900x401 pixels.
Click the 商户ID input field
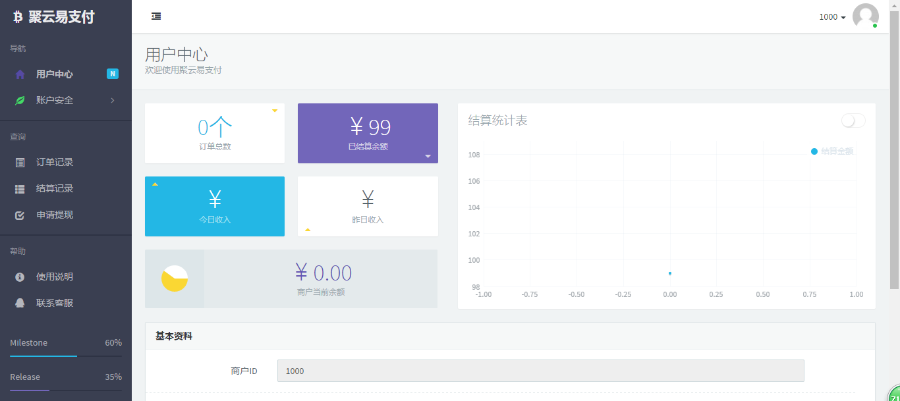541,371
